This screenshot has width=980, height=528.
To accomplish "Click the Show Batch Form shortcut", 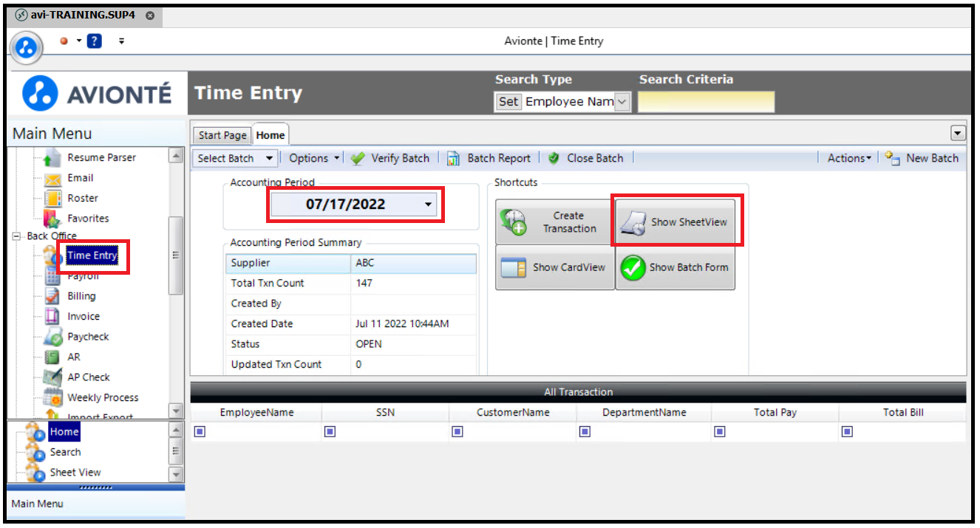I will point(676,267).
